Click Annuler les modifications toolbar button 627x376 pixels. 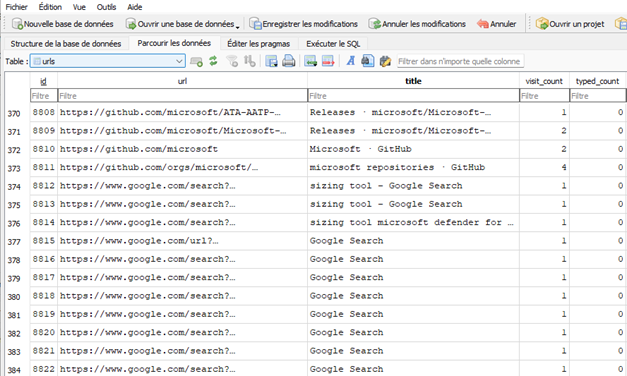tap(417, 24)
